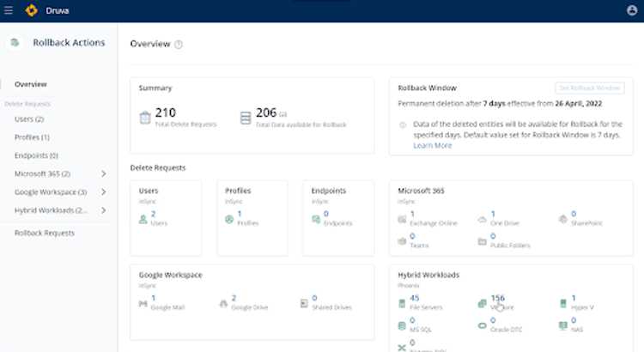The width and height of the screenshot is (644, 352).
Task: Open the 0 Endpoints count link
Action: pyautogui.click(x=326, y=214)
